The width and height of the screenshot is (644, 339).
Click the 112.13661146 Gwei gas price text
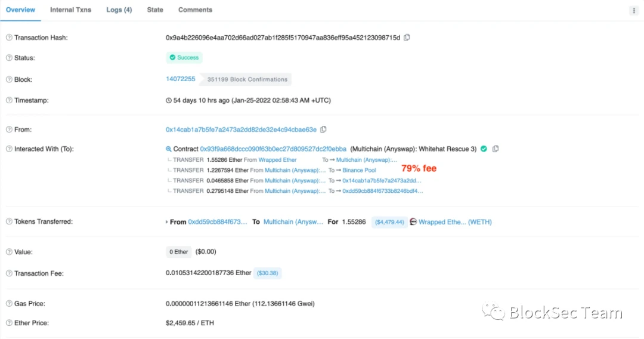point(283,304)
